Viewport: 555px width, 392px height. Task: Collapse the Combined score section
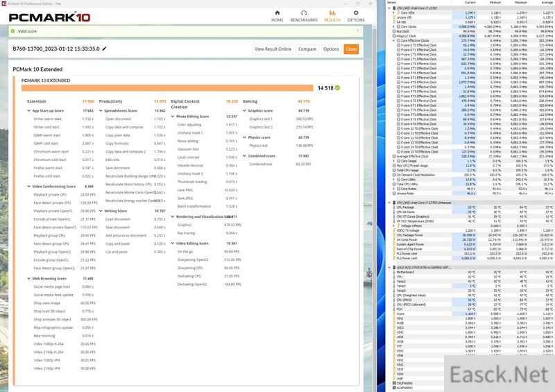pyautogui.click(x=245, y=156)
